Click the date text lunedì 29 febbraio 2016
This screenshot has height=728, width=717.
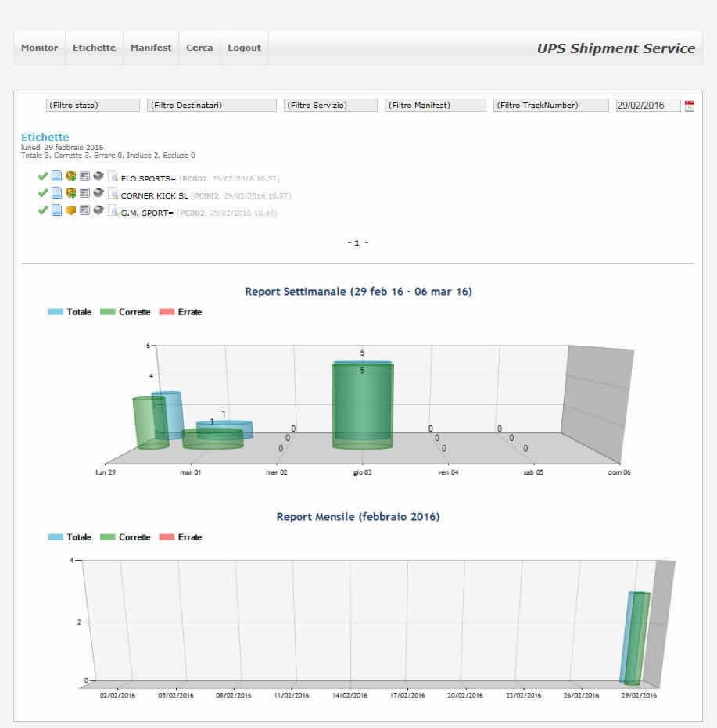(x=63, y=148)
